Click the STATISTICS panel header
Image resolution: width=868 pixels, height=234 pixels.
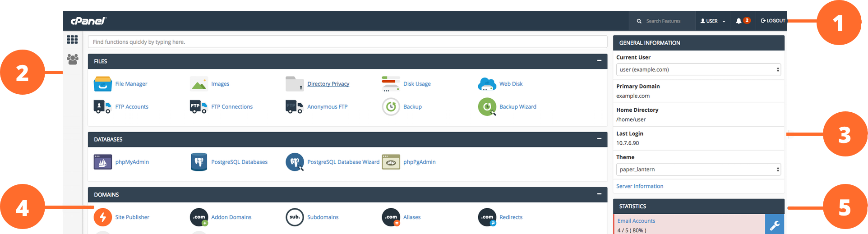(699, 206)
